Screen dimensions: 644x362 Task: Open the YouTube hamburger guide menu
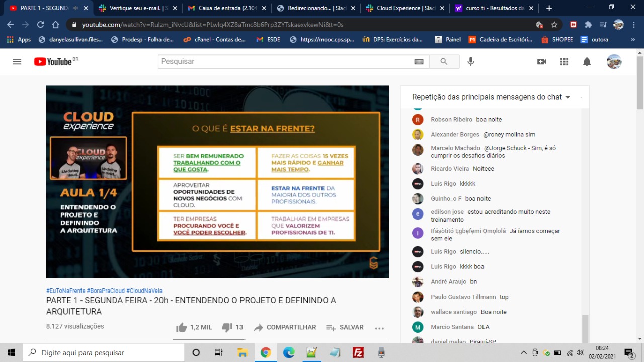(17, 61)
